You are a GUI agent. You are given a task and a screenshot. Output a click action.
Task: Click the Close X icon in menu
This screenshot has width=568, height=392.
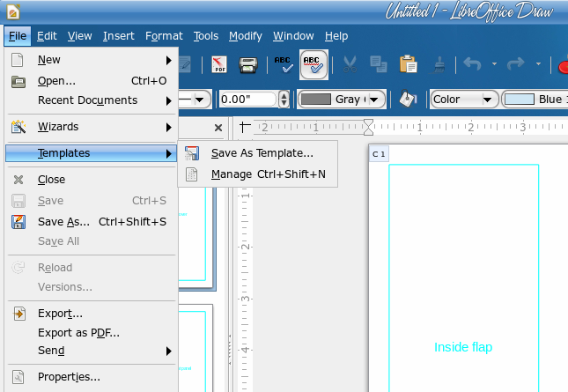click(x=18, y=180)
